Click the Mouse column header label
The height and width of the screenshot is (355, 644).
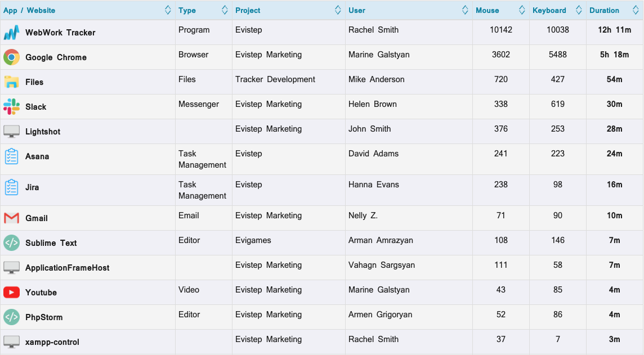point(487,11)
